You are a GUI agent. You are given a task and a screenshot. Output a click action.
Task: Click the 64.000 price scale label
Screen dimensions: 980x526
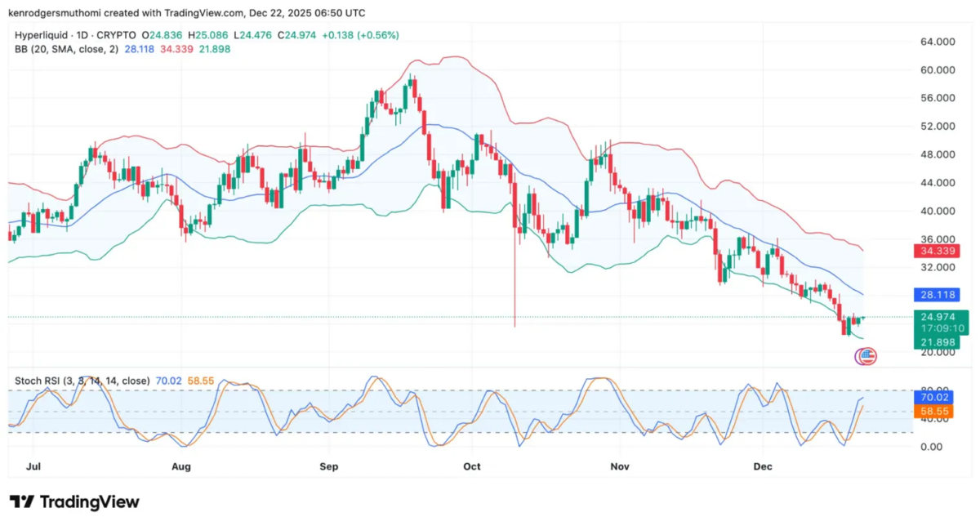(x=938, y=42)
